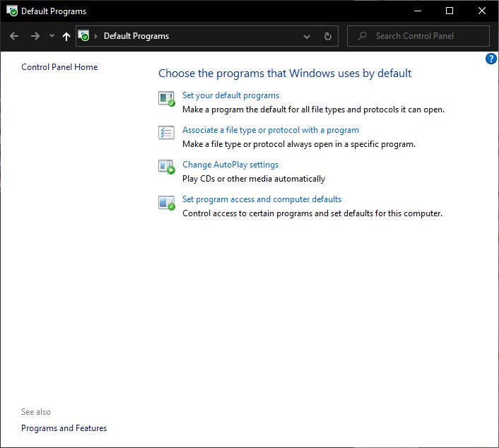Open Programs and Features link
Image resolution: width=499 pixels, height=448 pixels.
coord(64,428)
